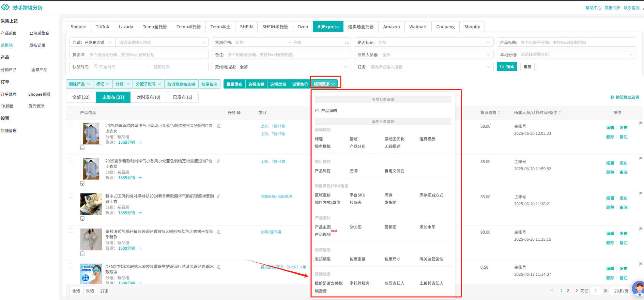Click the gear icon for 编辑模式设置

click(x=612, y=97)
